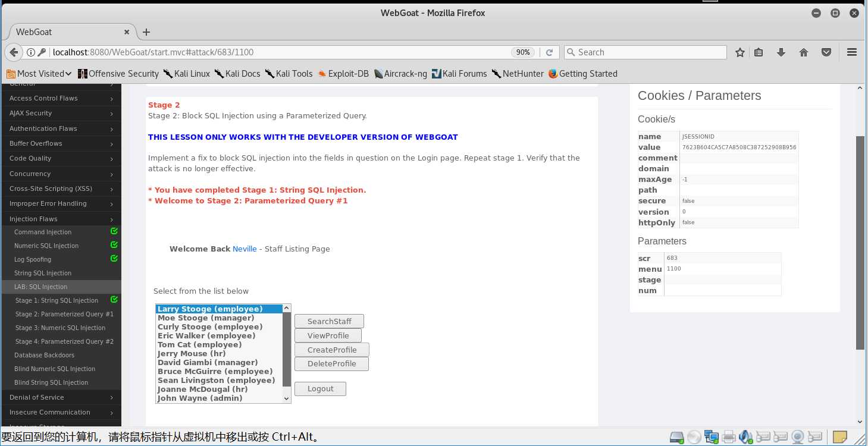Viewport: 868px width, 446px height.
Task: Open Stage 2: Parameterized Query #1
Action: [64, 314]
